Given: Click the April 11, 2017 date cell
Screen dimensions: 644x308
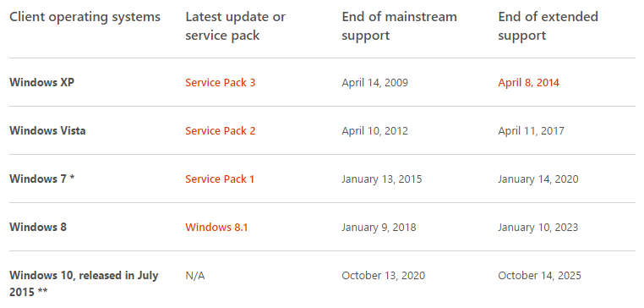Looking at the screenshot, I should click(x=531, y=131).
